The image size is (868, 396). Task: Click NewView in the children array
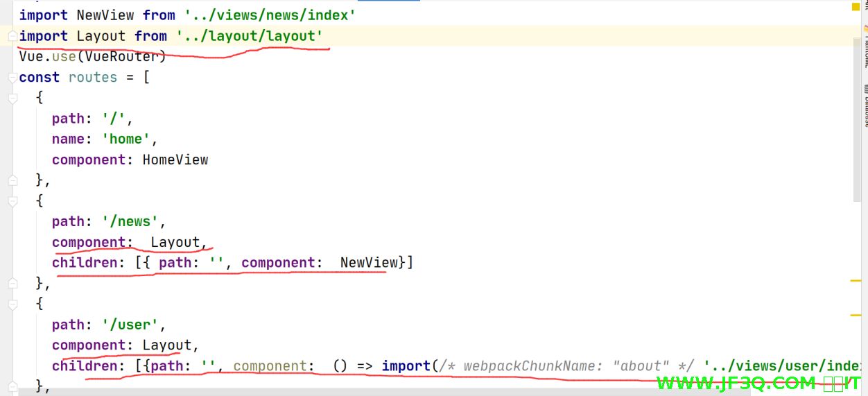368,263
